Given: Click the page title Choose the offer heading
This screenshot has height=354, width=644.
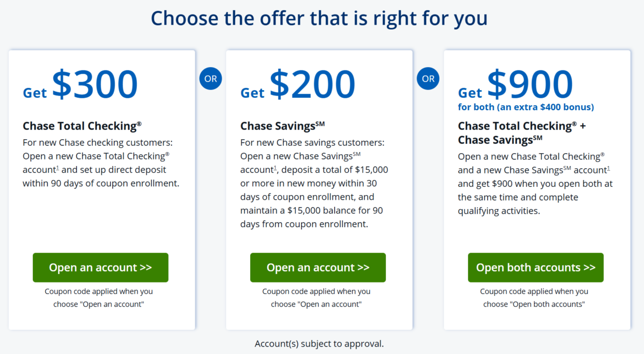Looking at the screenshot, I should pos(321,18).
